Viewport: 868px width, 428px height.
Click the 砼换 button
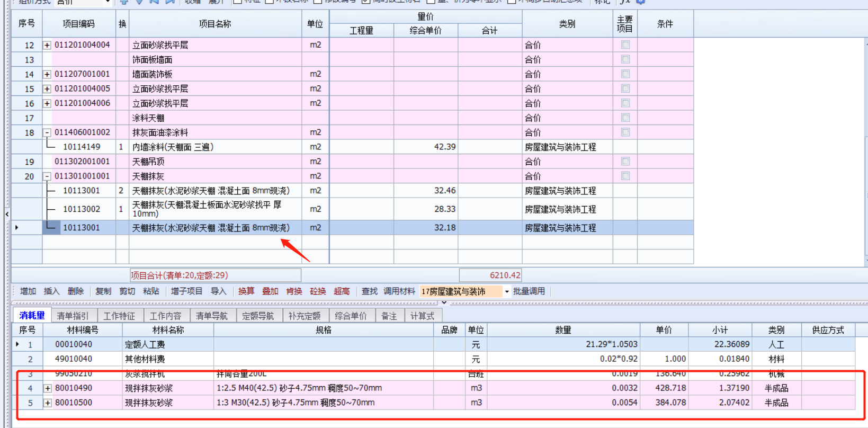pos(318,291)
